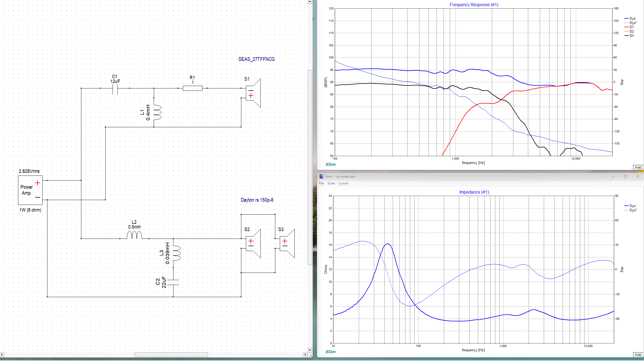Select the S1 tweeter driver symbol
The width and height of the screenshot is (644, 361).
click(253, 93)
